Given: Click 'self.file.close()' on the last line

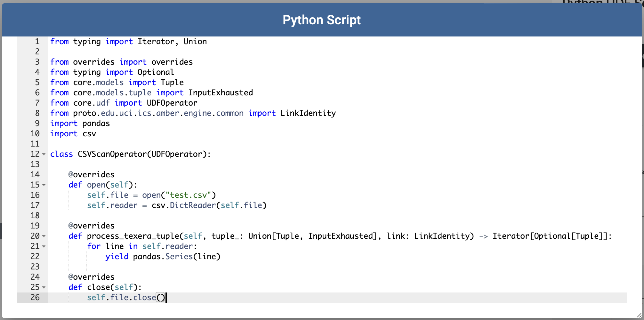Looking at the screenshot, I should pos(126,298).
